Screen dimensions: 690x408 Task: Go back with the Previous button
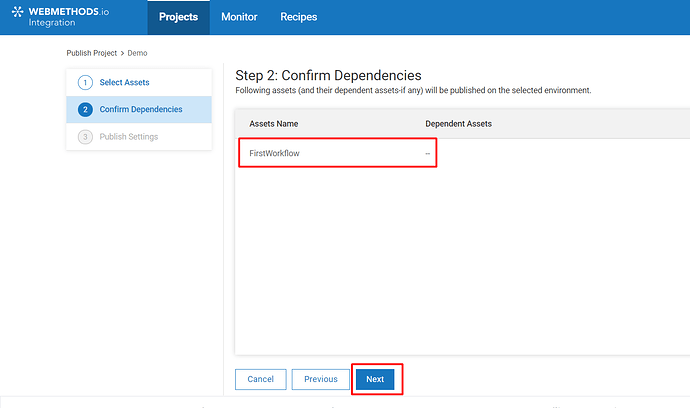point(321,379)
